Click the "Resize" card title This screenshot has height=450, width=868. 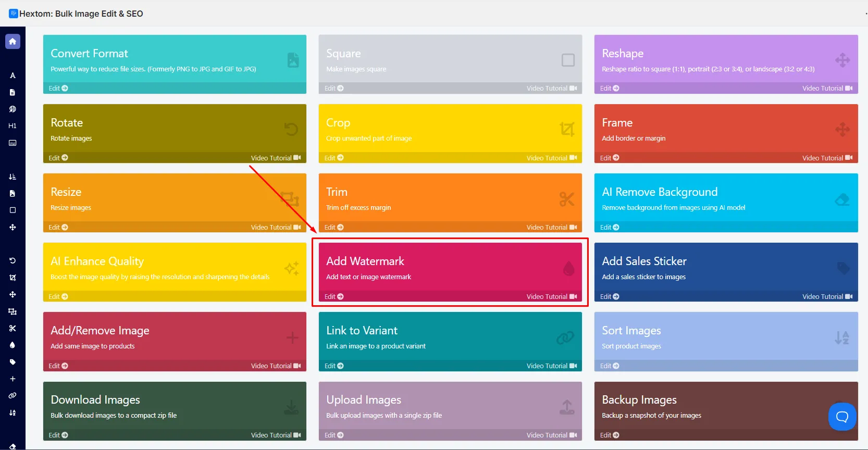[66, 192]
